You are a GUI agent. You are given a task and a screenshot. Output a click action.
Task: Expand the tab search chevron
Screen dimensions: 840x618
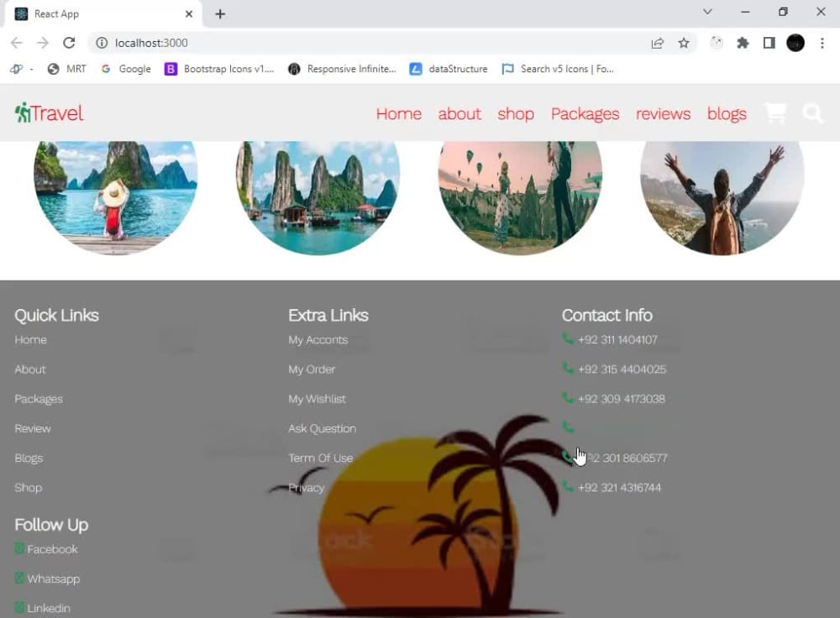pos(708,13)
